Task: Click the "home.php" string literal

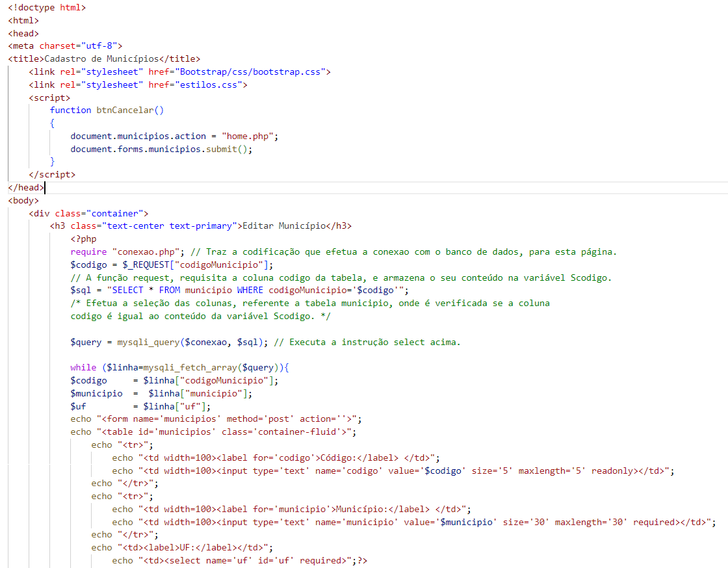Action: point(250,136)
